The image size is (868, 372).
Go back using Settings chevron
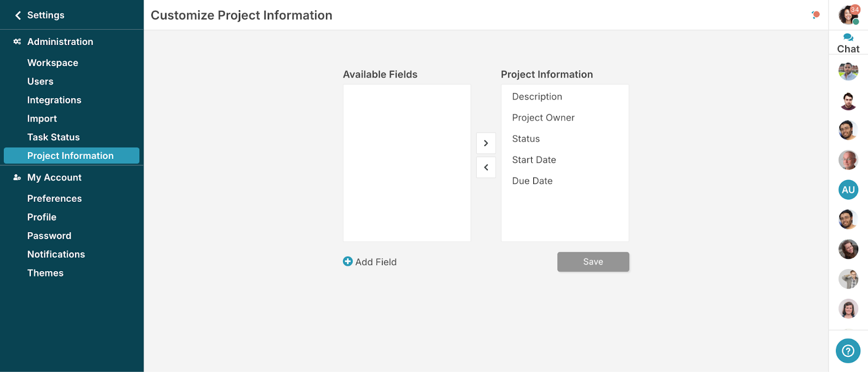pos(18,15)
